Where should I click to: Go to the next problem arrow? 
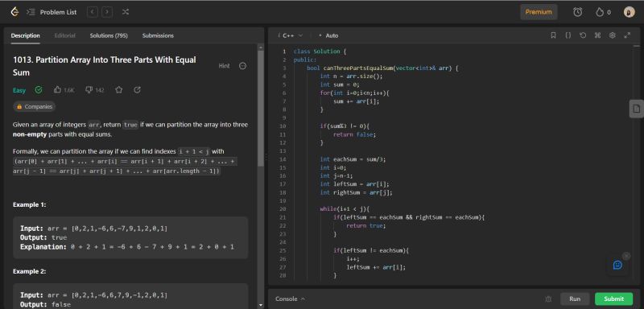[x=107, y=12]
